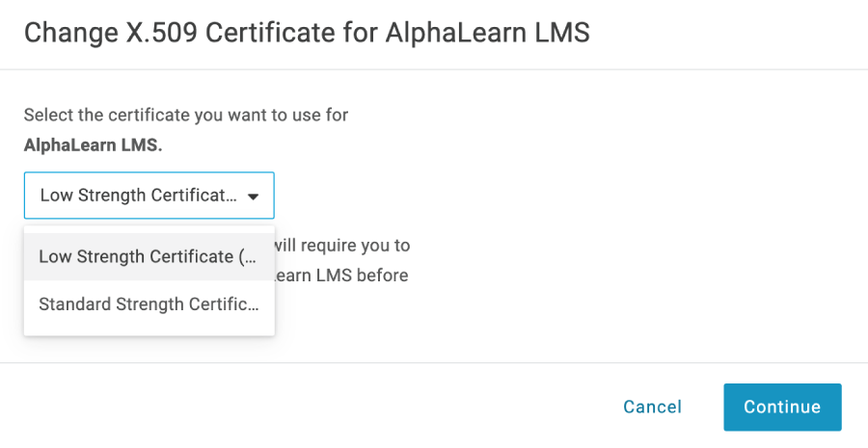Pick the first entry in the certificate list
This screenshot has width=868, height=448.
149,256
